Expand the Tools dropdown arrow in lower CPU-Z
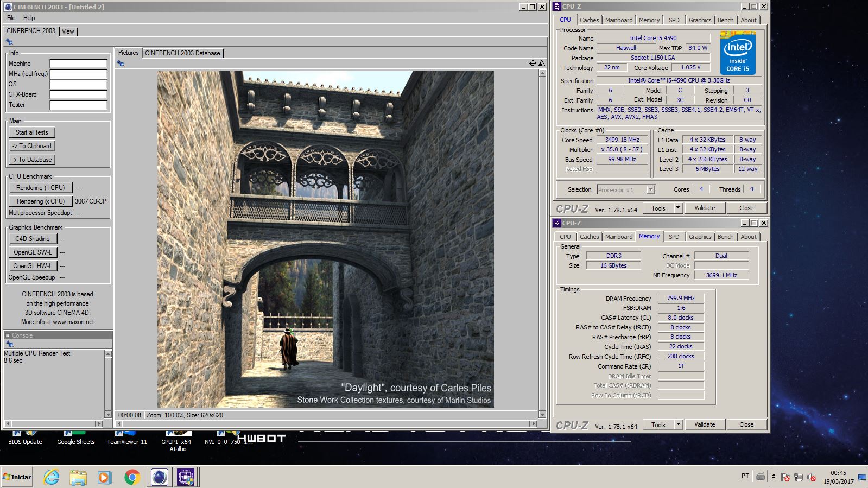Viewport: 868px width, 488px height. coord(678,424)
